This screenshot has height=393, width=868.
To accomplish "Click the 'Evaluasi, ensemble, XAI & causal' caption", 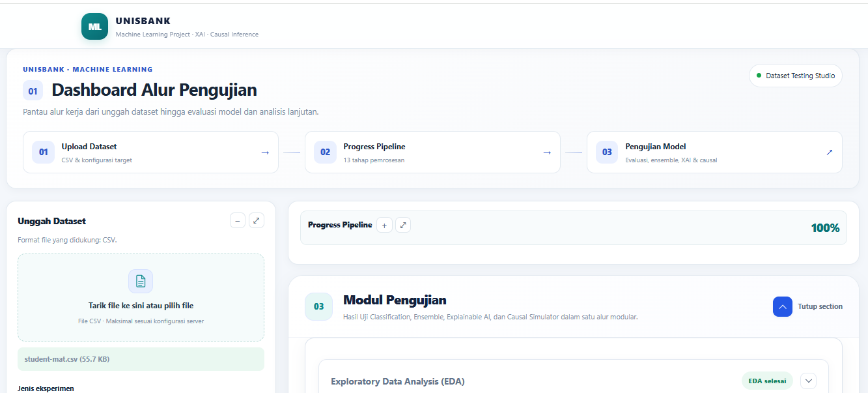I will click(671, 160).
